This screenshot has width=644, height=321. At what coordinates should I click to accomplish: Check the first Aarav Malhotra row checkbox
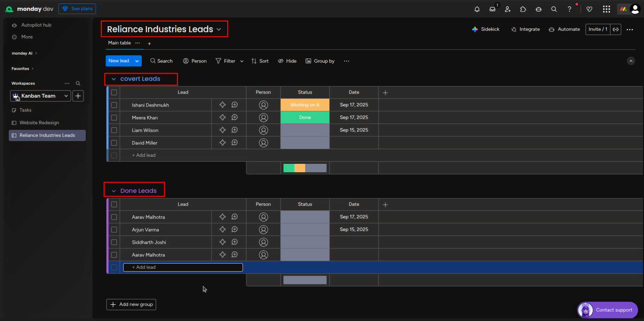point(114,217)
